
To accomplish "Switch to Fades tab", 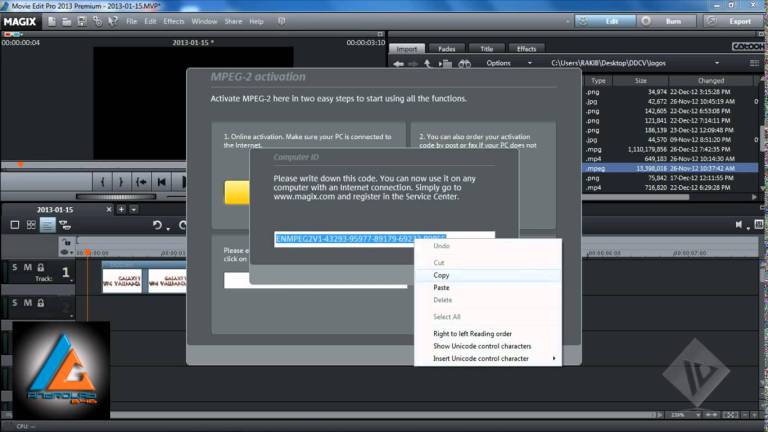I will [446, 48].
